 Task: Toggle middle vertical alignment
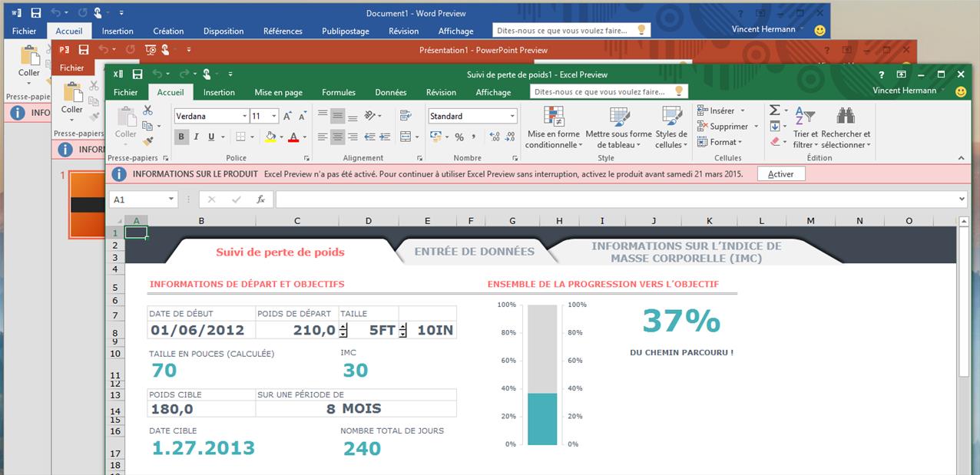[x=337, y=117]
